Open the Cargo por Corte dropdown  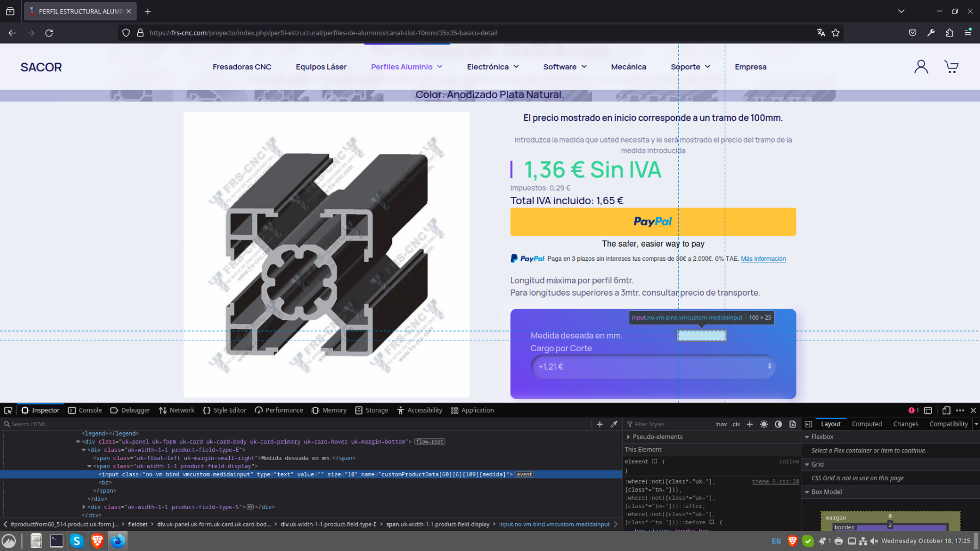pos(653,366)
